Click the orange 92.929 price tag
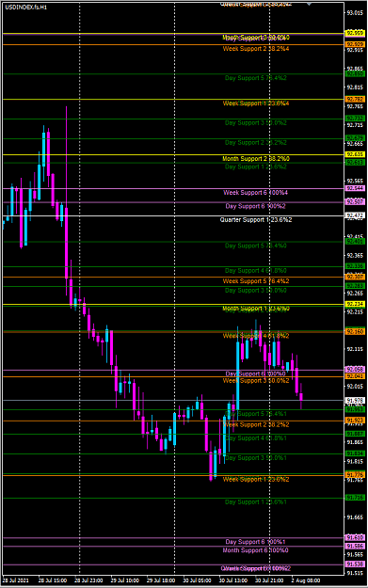 (x=355, y=44)
